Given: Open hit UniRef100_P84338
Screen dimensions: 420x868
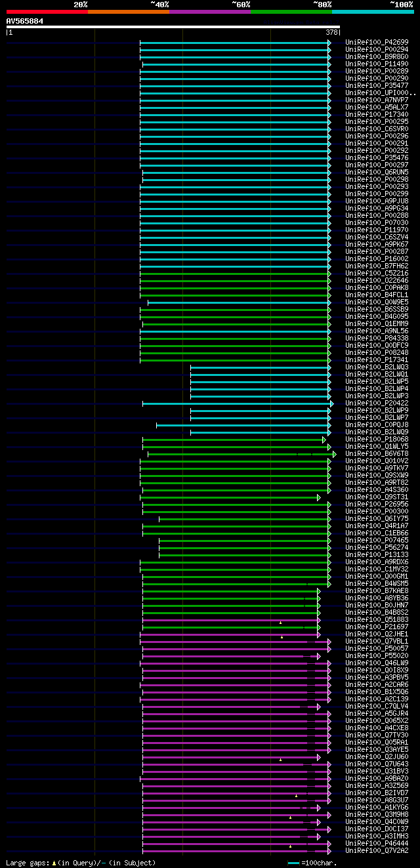Looking at the screenshot, I should [x=377, y=338].
